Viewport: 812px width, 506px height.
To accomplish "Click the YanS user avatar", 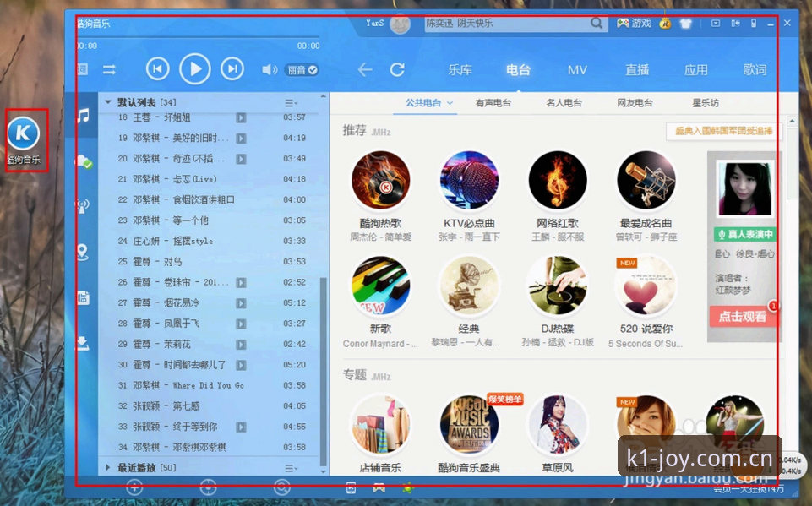I will [x=400, y=24].
